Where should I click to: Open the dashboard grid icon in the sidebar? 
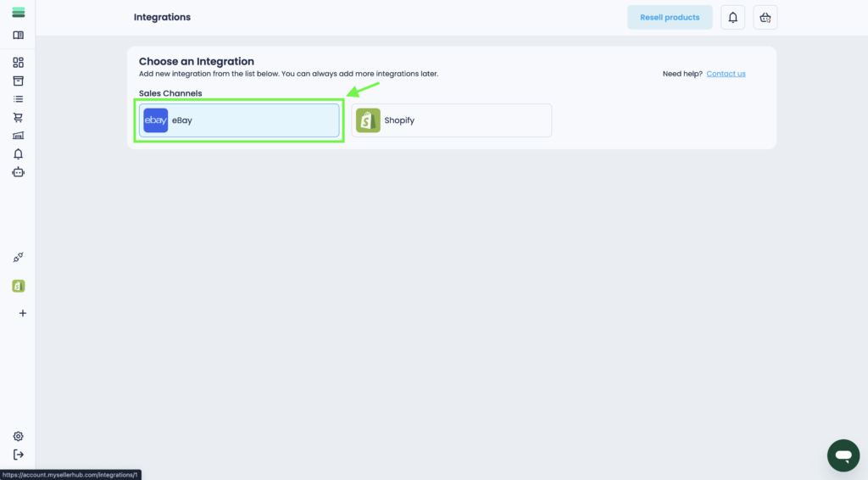pyautogui.click(x=18, y=63)
